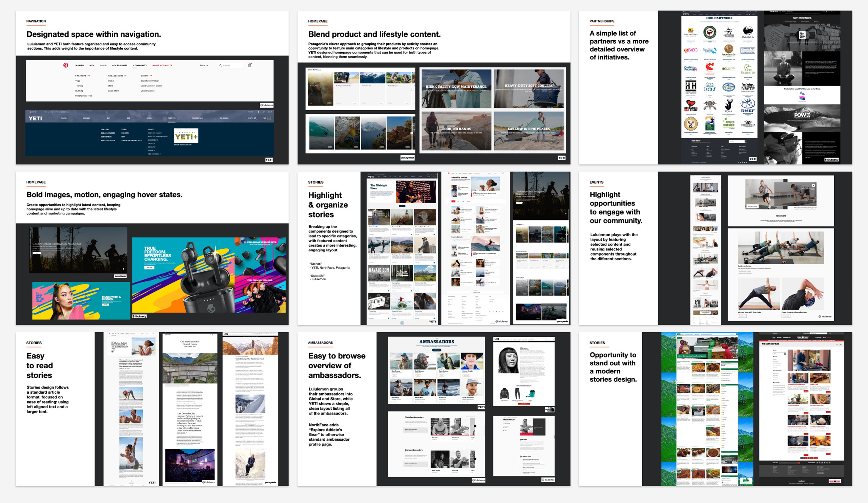Image resolution: width=868 pixels, height=503 pixels.
Task: Click the Captains for Clean Water logo
Action: (x=747, y=50)
